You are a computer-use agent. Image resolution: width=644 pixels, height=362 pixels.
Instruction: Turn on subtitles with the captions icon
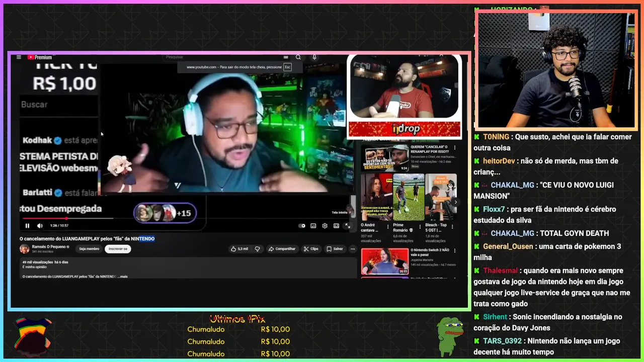(313, 226)
